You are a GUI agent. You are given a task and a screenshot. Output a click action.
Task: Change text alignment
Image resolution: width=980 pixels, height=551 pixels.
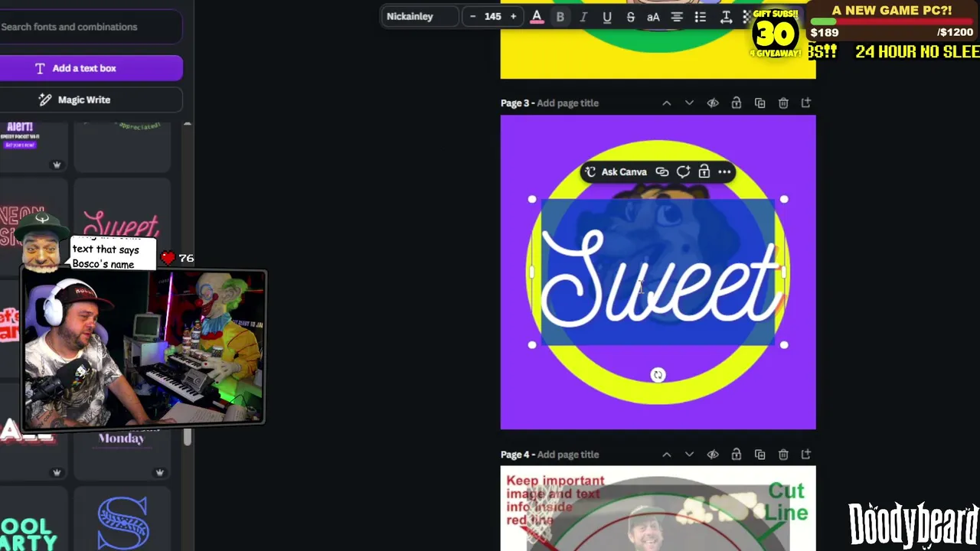coord(677,17)
